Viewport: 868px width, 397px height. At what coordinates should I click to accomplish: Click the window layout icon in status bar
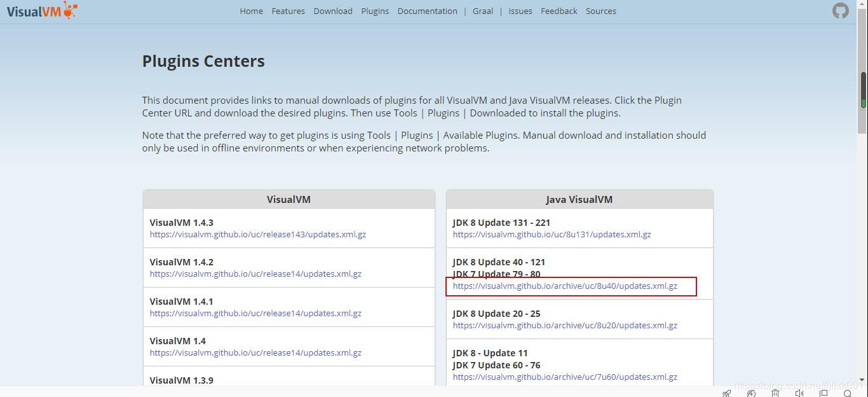(x=824, y=393)
